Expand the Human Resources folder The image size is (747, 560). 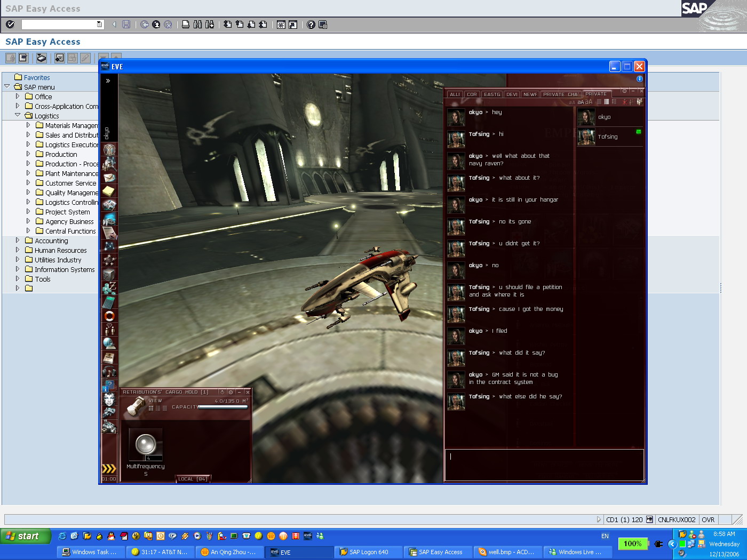click(18, 250)
